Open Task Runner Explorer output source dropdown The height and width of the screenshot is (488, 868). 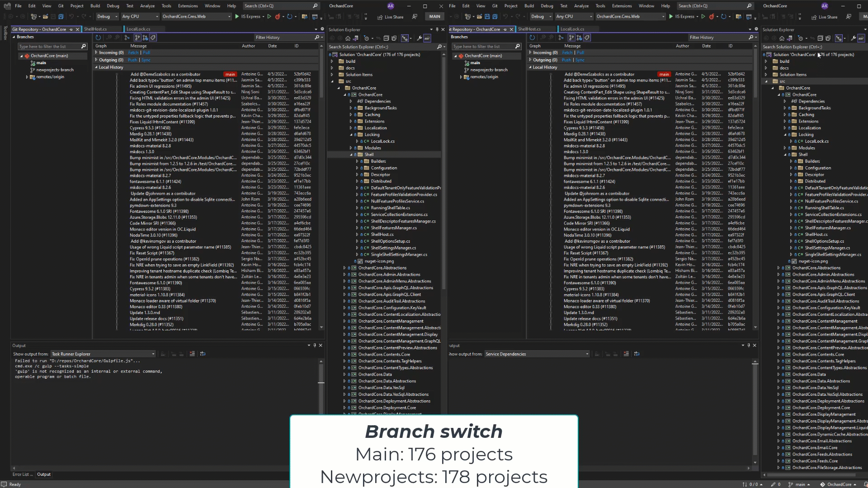(103, 354)
